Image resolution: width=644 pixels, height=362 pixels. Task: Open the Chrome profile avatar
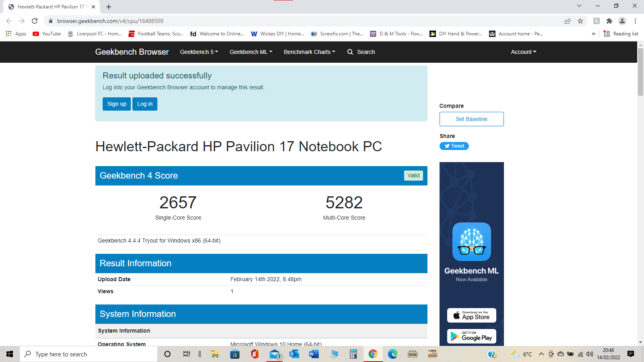tap(622, 21)
